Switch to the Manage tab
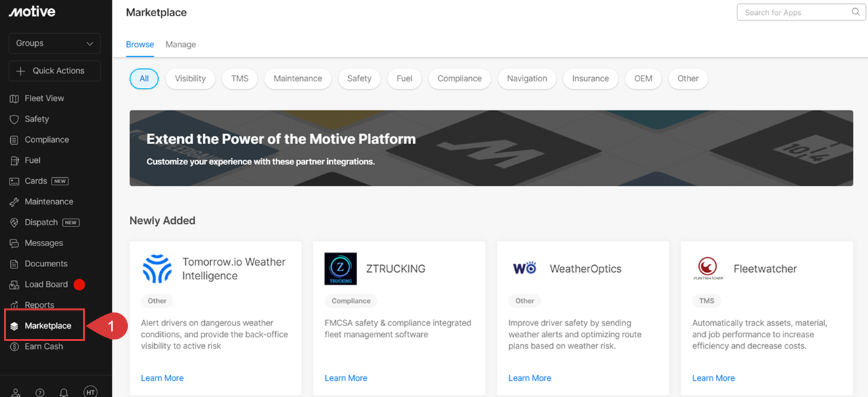 pyautogui.click(x=180, y=45)
